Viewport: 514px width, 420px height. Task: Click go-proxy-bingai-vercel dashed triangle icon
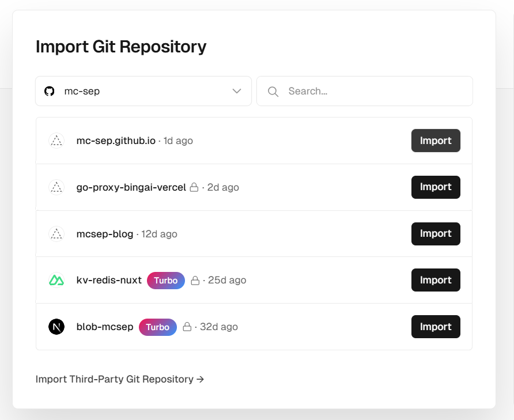pos(56,187)
